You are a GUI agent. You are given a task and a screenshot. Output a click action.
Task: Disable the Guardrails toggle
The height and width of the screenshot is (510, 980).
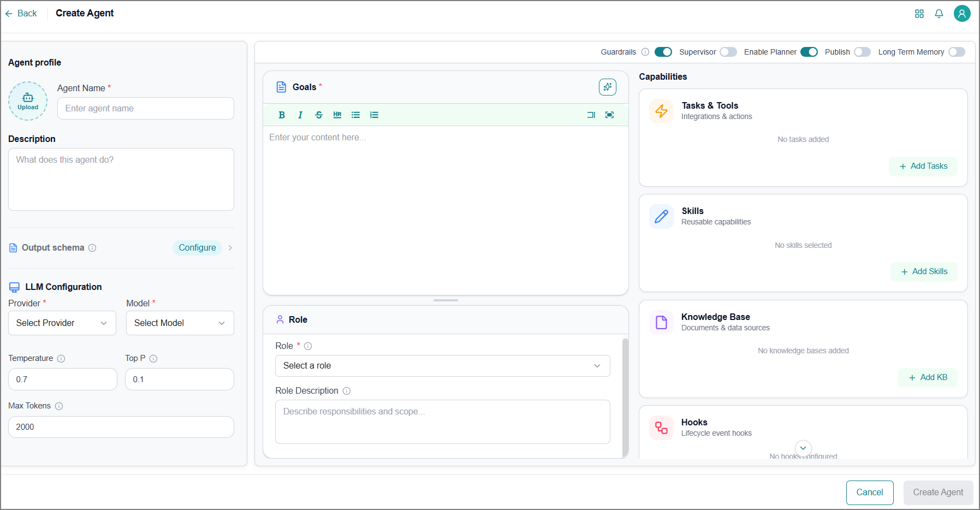[663, 52]
